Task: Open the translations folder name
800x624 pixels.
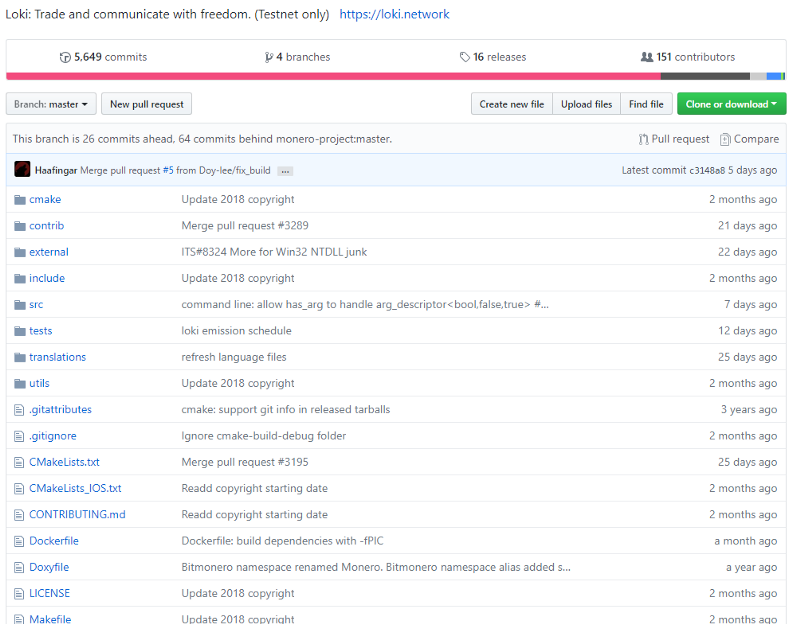Action: pyautogui.click(x=57, y=357)
